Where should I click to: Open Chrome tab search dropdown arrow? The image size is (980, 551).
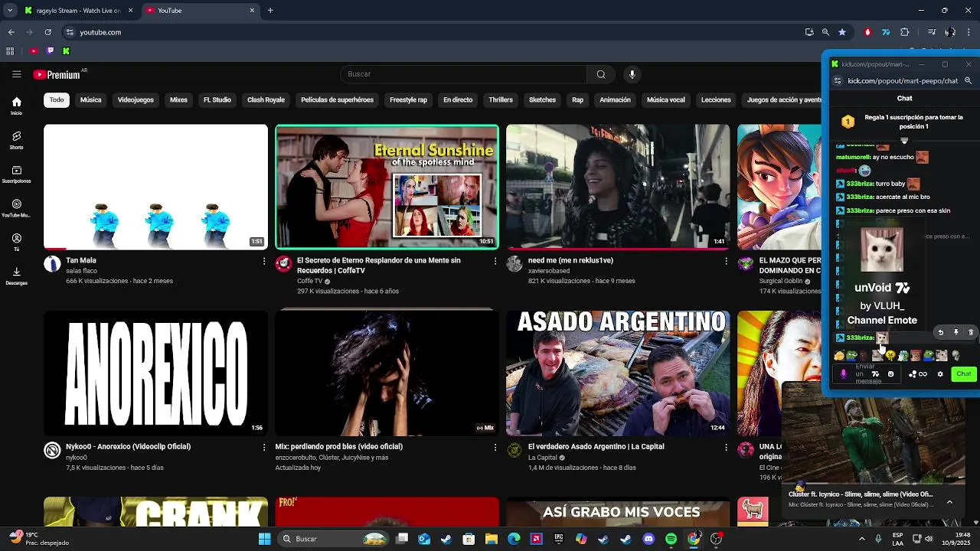[x=9, y=11]
